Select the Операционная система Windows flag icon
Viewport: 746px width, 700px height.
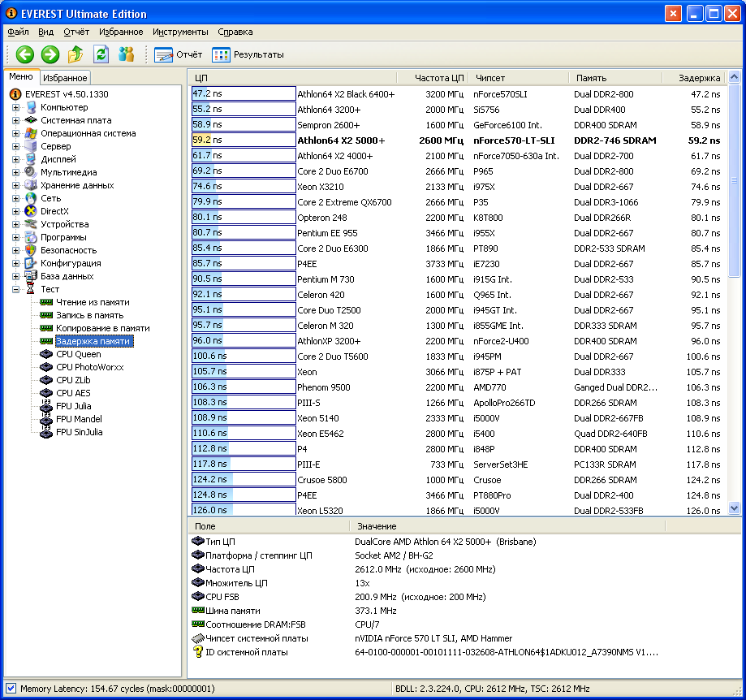(31, 133)
